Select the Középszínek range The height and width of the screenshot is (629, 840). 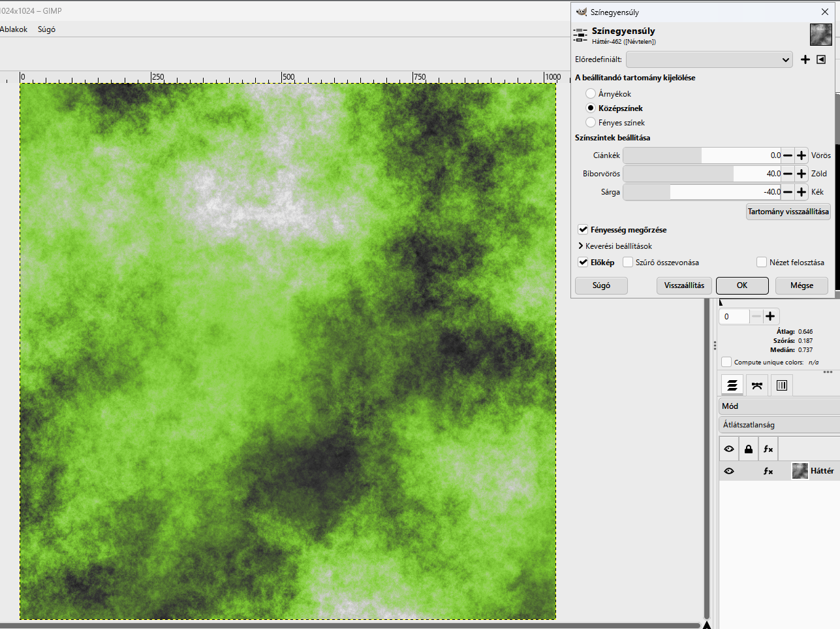tap(591, 108)
